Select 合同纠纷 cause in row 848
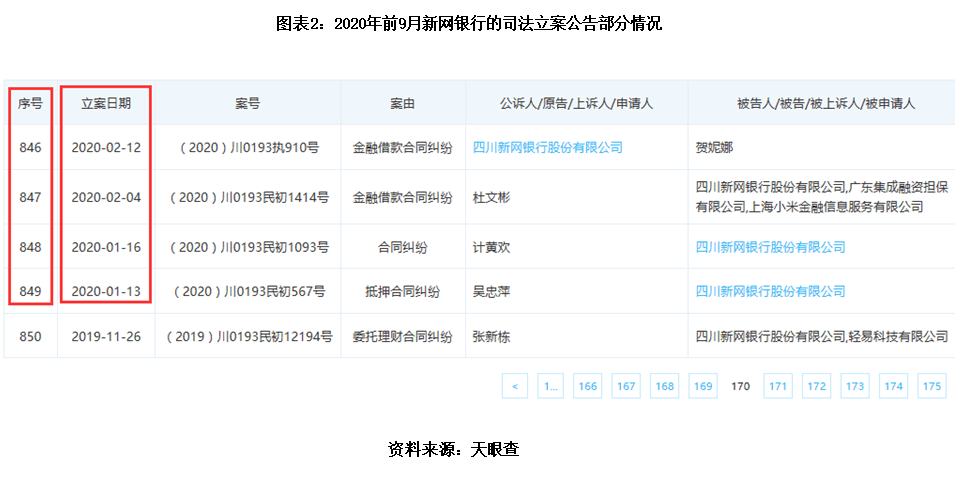 point(403,247)
